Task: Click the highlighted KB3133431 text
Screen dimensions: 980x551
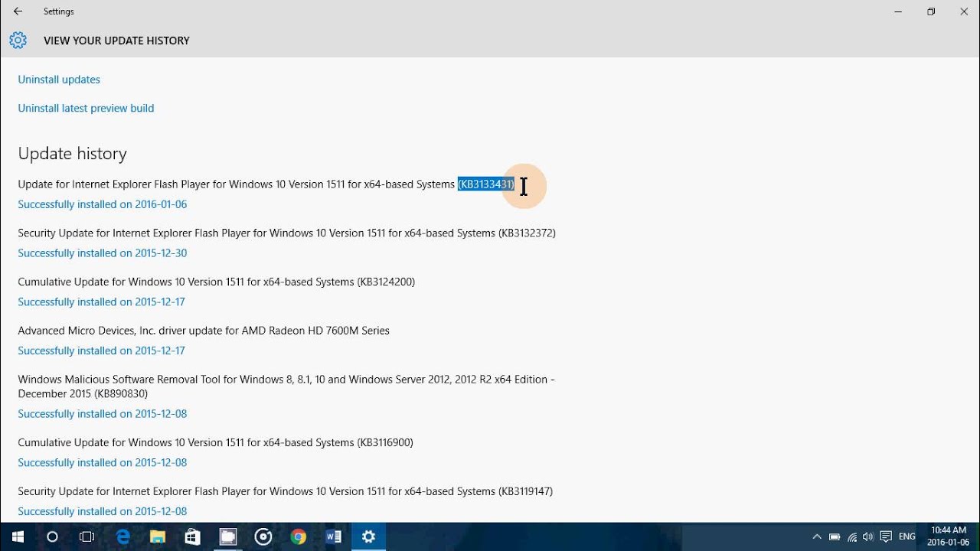Action: click(486, 184)
